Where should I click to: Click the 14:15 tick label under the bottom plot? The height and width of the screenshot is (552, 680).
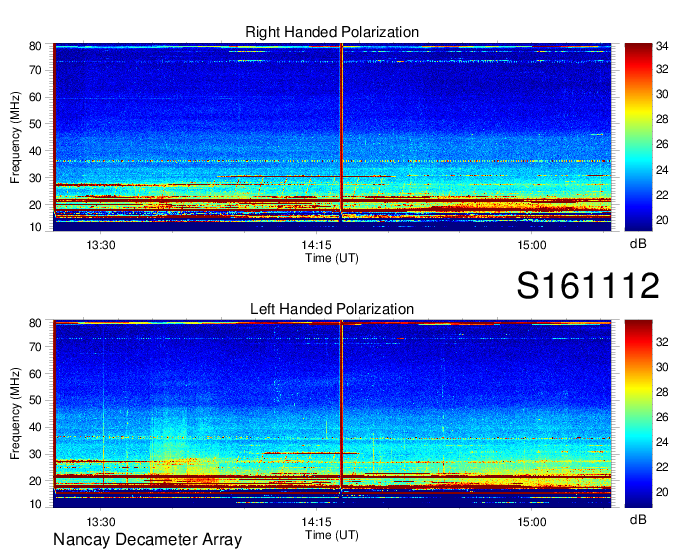coord(317,522)
